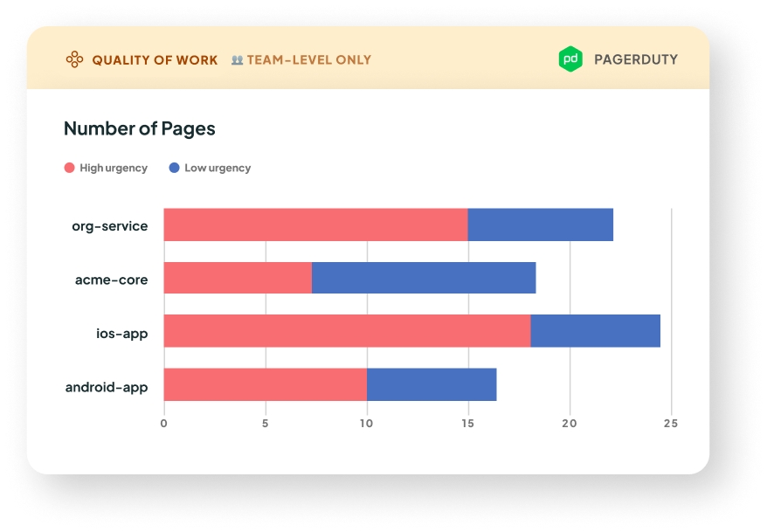Select the acme-core blue bar segment
Viewport: 767px width, 532px height.
coord(424,278)
